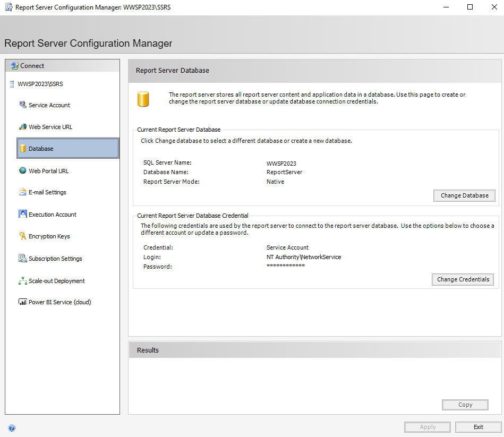Click the SQL Server Name value WWSP2023

point(281,164)
